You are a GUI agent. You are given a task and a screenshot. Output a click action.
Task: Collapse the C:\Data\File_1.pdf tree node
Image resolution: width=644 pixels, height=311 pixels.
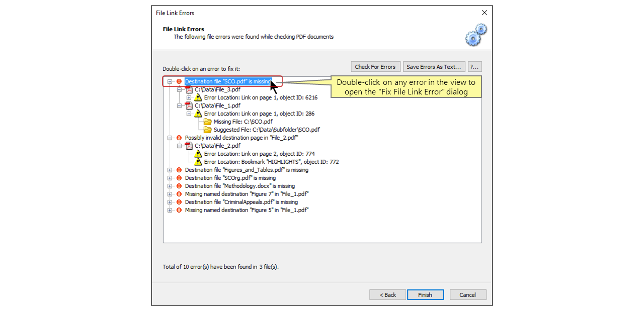coord(180,106)
